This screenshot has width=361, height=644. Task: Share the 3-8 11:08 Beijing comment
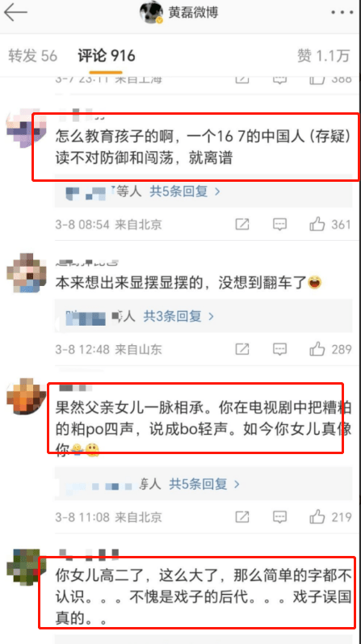pyautogui.click(x=242, y=516)
